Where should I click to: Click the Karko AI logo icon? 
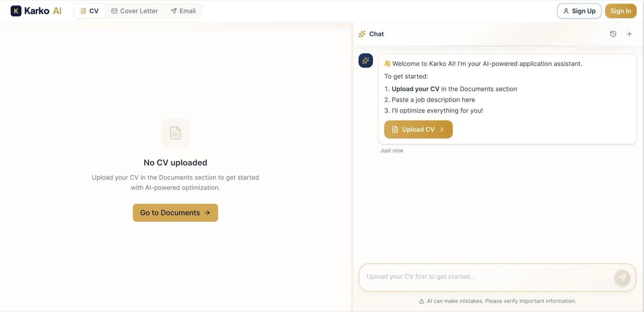pos(16,10)
